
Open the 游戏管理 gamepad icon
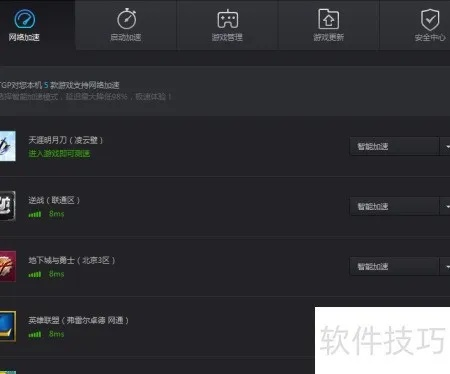click(228, 19)
